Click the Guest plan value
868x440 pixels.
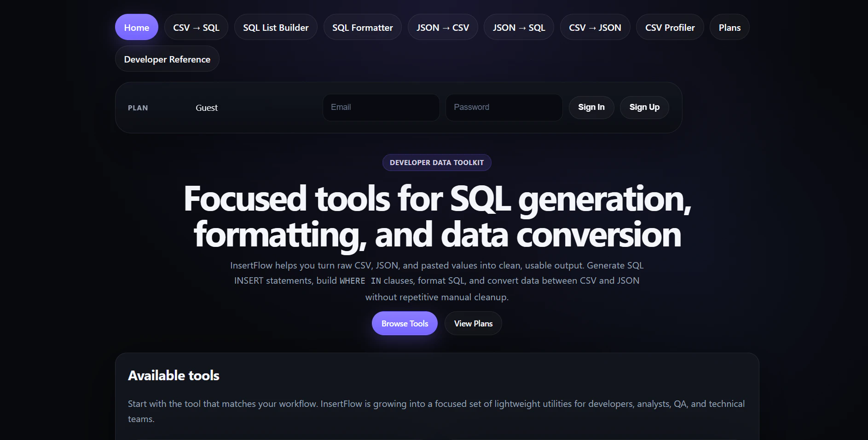coord(207,108)
